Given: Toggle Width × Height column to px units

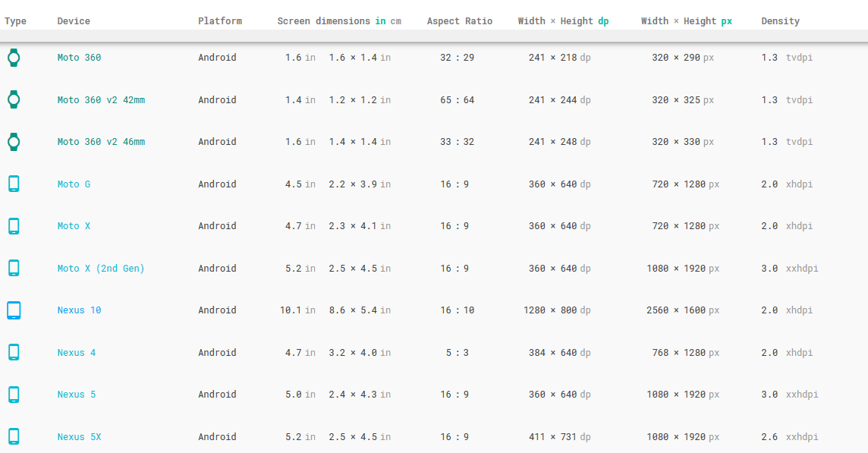Looking at the screenshot, I should point(726,21).
